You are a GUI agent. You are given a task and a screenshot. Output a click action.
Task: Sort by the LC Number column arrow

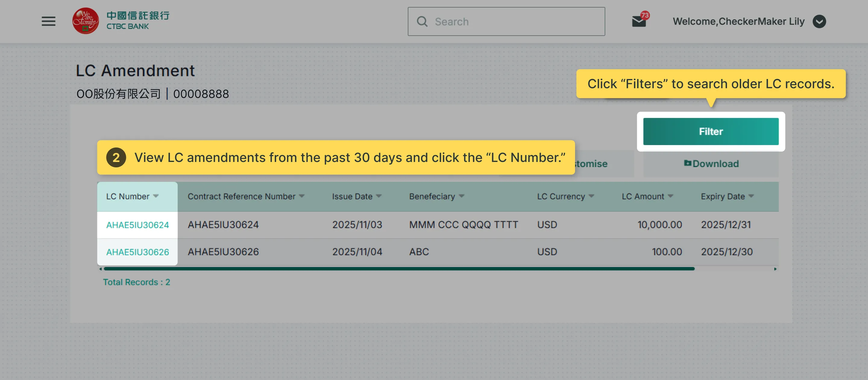156,196
